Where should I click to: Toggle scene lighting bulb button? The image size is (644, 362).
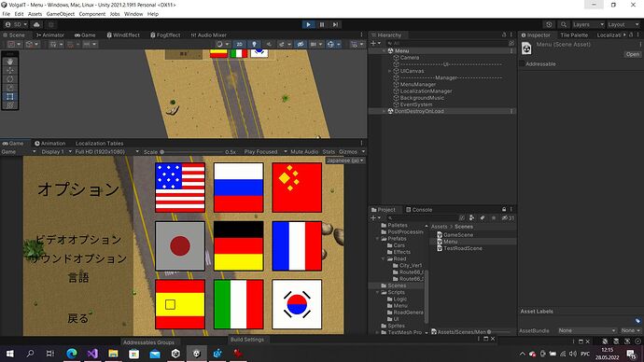point(254,45)
